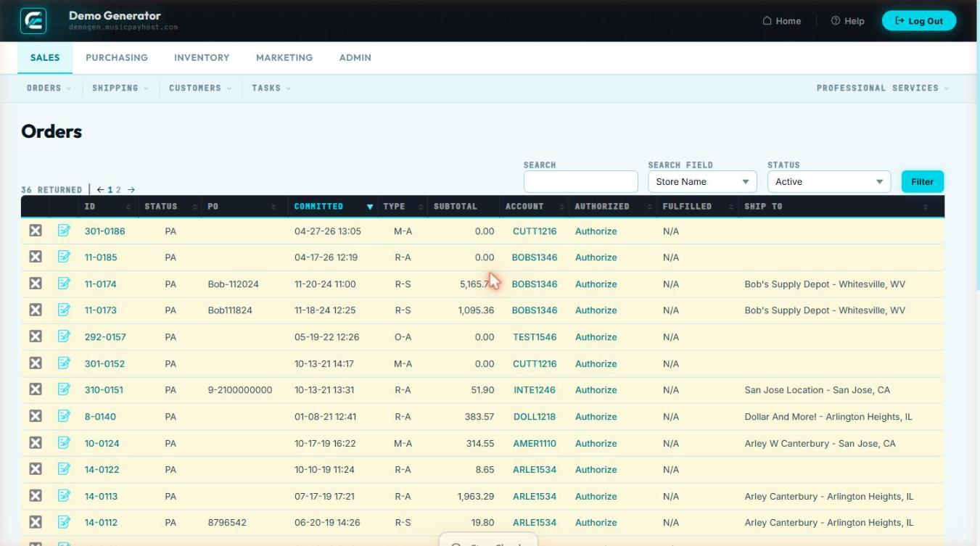Open order ID 8-0140 link
This screenshot has height=546, width=980.
[x=100, y=417]
